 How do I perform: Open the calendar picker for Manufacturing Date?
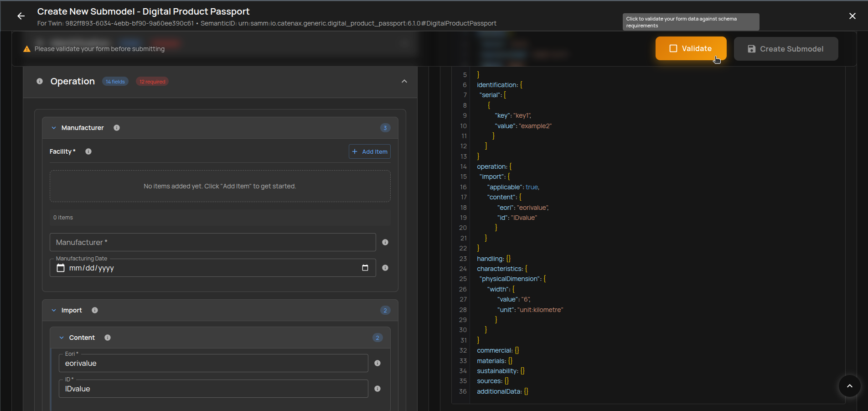tap(365, 268)
